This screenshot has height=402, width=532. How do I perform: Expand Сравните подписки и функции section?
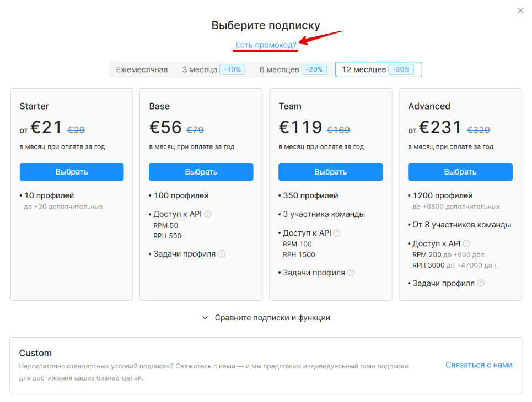[272, 318]
